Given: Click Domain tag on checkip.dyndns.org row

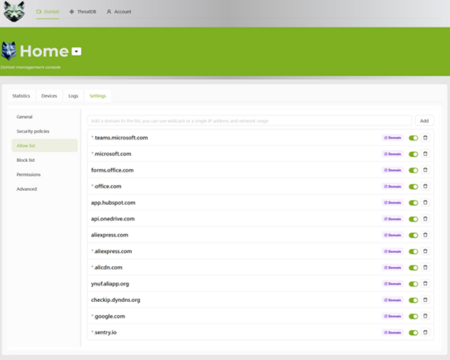Looking at the screenshot, I should [393, 300].
